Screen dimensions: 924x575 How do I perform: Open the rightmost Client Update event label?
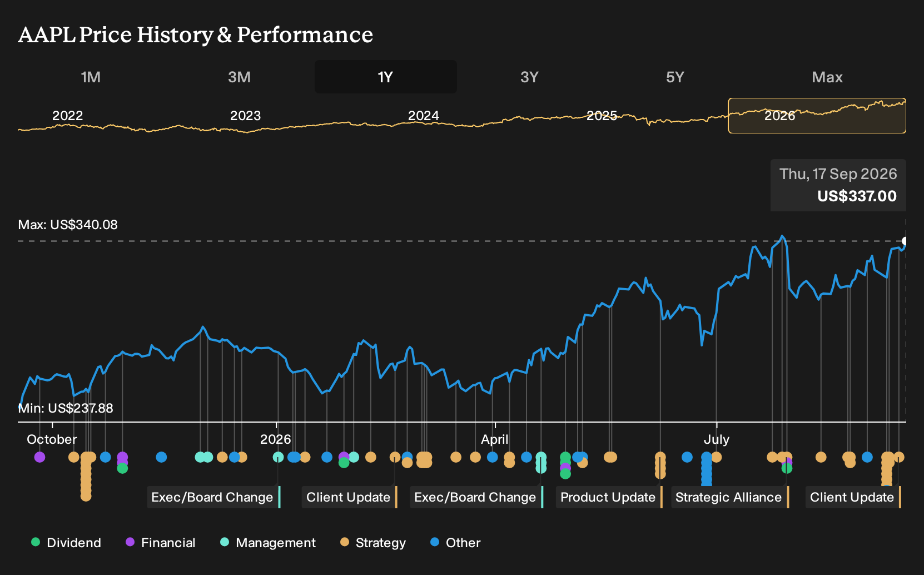(x=853, y=497)
